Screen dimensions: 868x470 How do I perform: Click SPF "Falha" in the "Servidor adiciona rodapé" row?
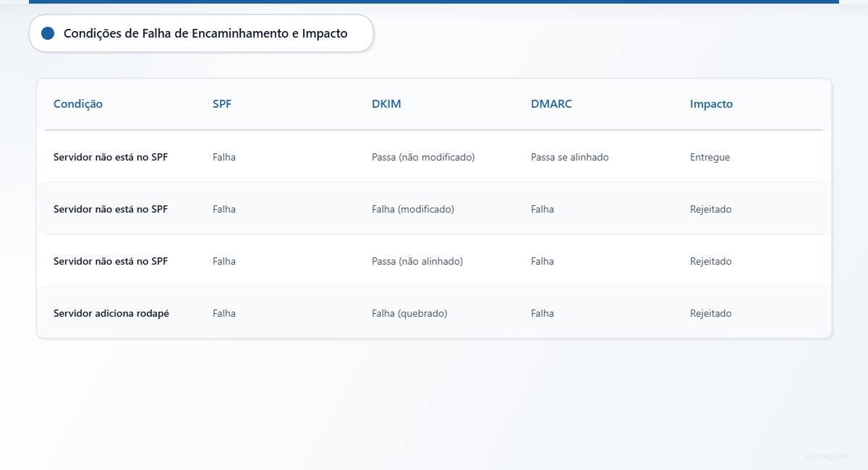224,313
